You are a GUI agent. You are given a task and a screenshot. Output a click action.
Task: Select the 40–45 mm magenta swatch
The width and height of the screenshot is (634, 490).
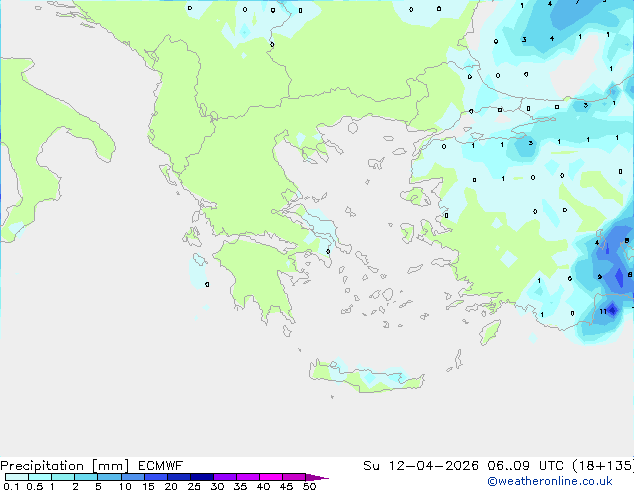(x=271, y=477)
